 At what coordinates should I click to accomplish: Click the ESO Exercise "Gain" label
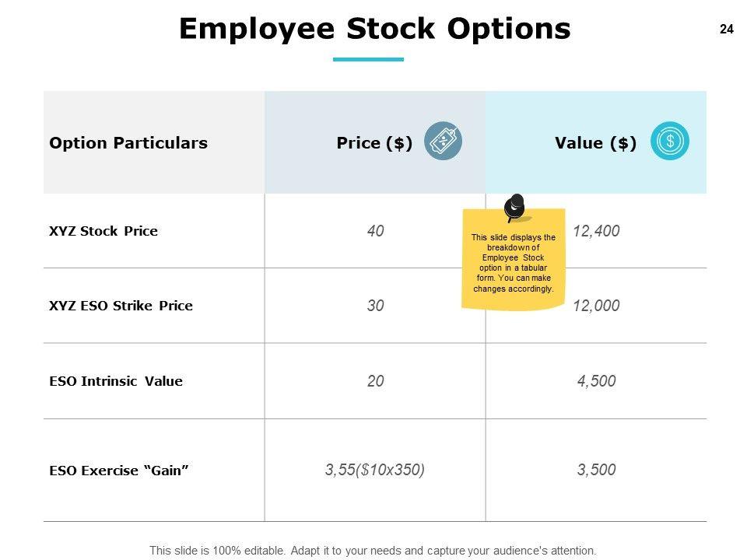pos(119,471)
